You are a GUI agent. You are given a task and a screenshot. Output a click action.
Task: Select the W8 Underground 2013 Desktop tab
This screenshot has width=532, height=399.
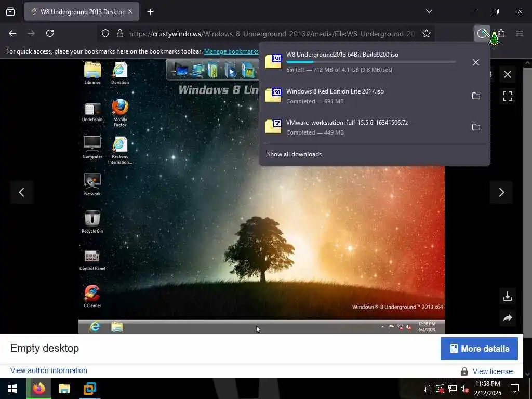pos(82,11)
